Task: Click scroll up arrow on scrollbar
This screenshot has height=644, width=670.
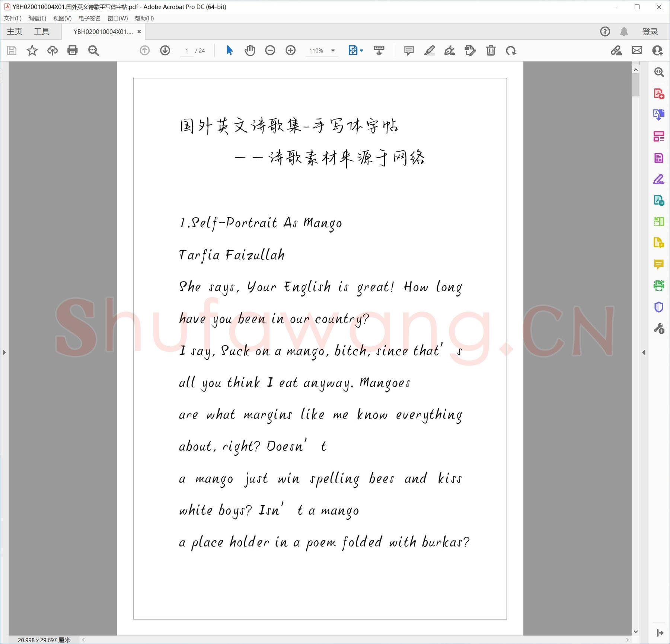Action: [x=636, y=70]
